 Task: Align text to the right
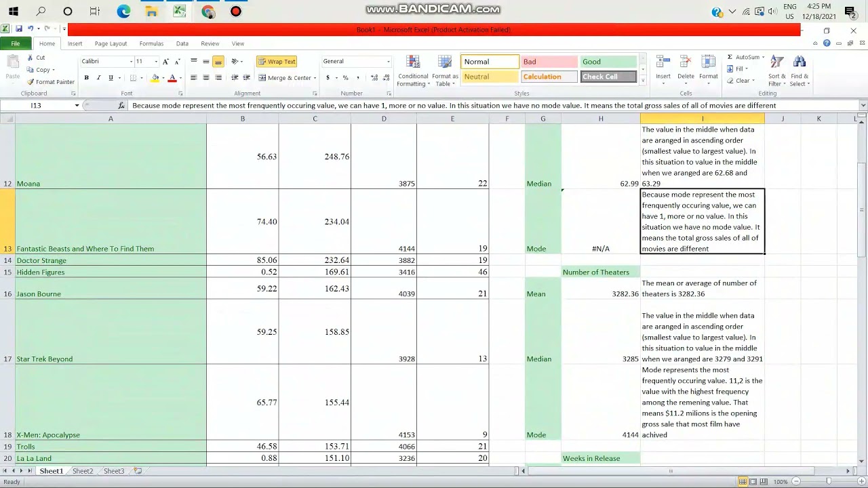218,78
